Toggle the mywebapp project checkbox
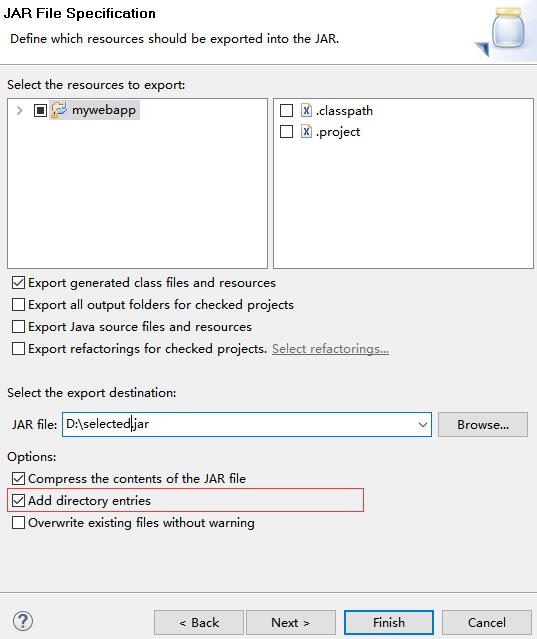Screen dimensions: 537x639 tap(40, 110)
